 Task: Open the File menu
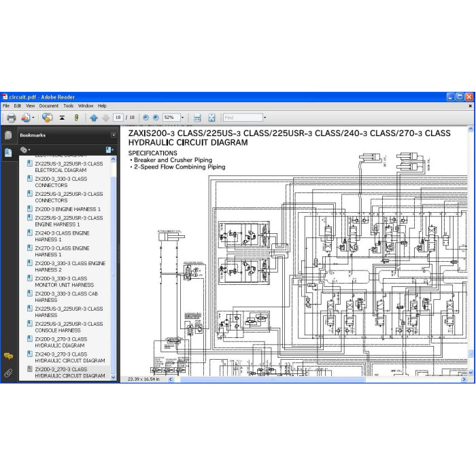pos(6,106)
